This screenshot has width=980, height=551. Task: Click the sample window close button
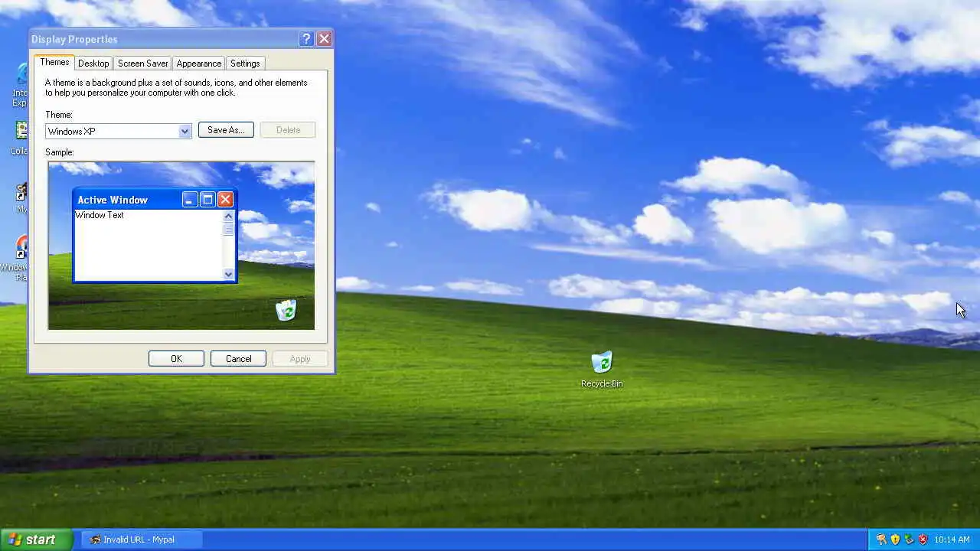pyautogui.click(x=225, y=200)
